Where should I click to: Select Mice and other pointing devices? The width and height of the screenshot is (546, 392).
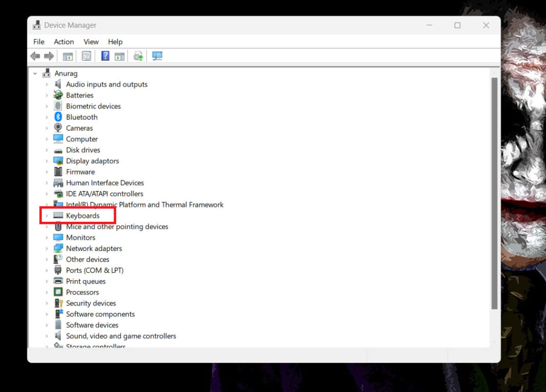[117, 226]
